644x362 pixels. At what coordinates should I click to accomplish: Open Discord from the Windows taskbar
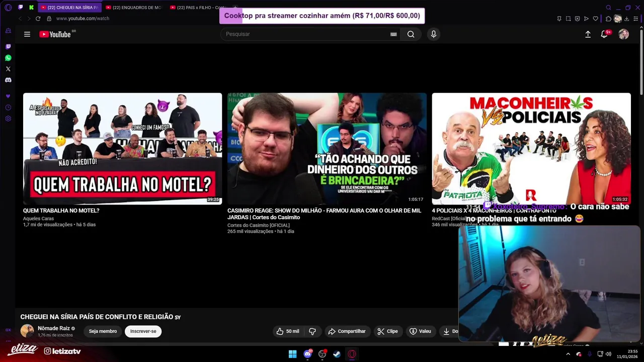tap(307, 354)
